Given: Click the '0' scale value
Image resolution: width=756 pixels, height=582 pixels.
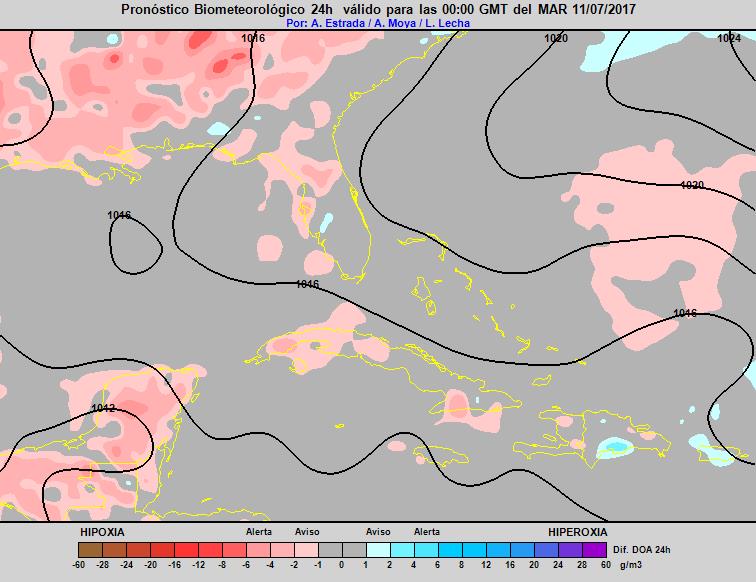Looking at the screenshot, I should point(342,565).
